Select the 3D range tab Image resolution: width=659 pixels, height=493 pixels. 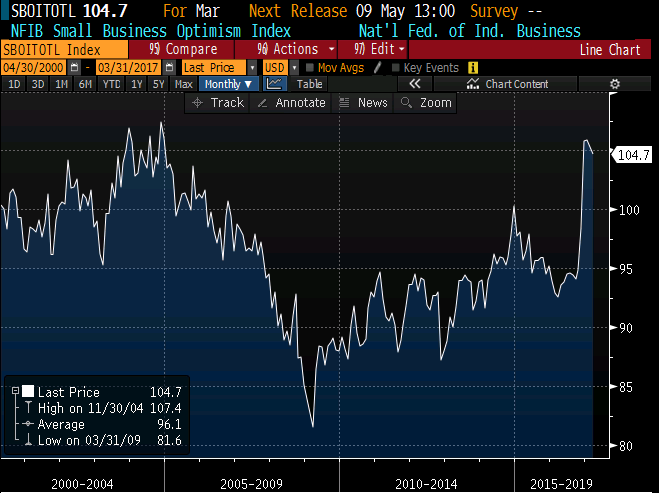pyautogui.click(x=38, y=84)
